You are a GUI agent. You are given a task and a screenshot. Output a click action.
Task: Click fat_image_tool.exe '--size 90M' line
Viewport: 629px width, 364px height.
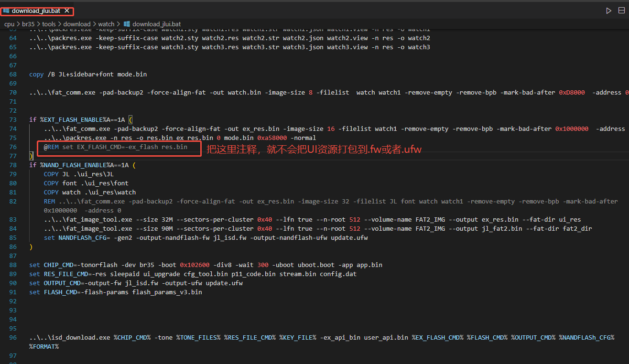click(x=318, y=229)
